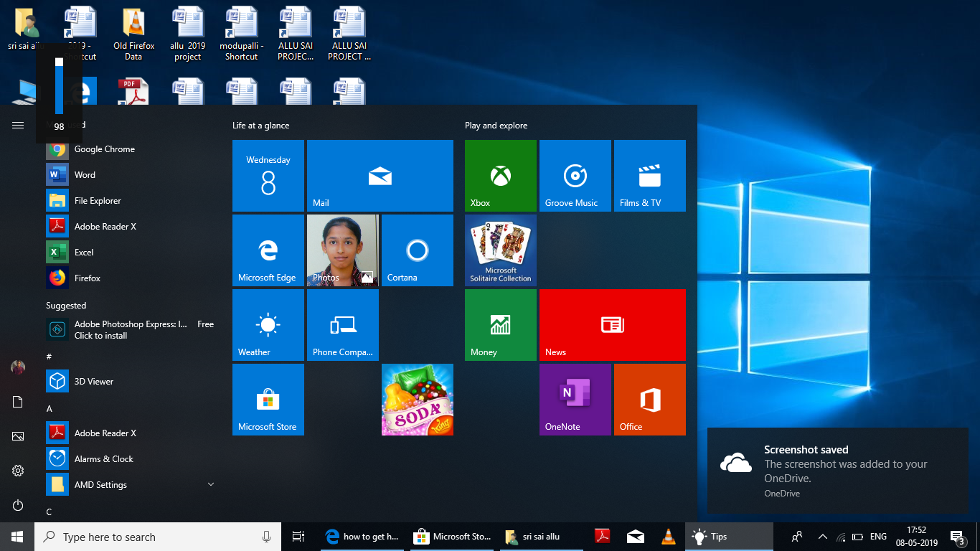Screen dimensions: 980x551
Task: Open the Money tile
Action: coord(501,325)
